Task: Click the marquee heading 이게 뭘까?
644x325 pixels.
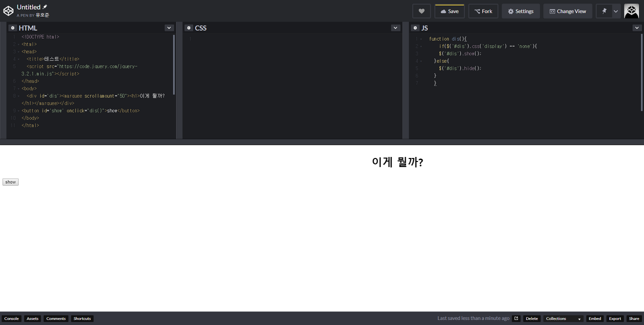Action: 397,162
